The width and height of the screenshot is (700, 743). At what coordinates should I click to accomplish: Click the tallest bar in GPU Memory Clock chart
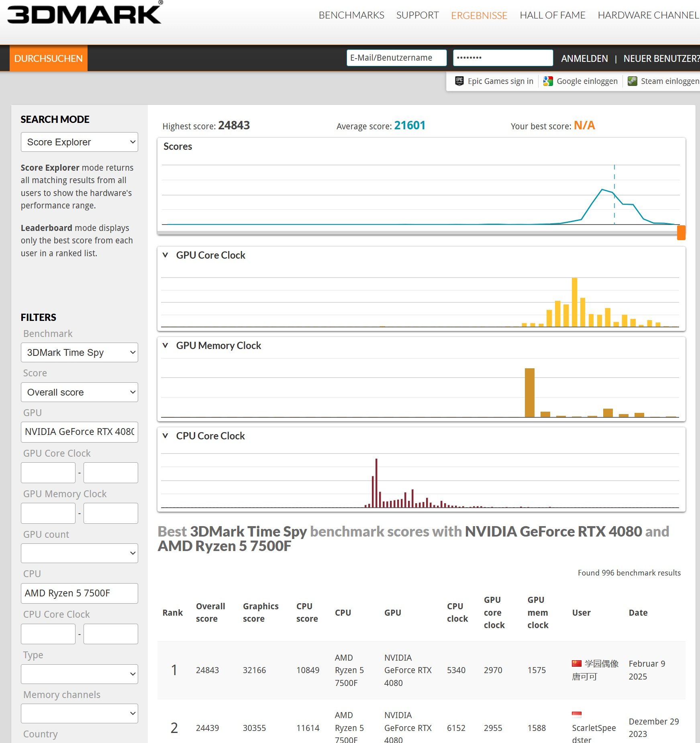coord(530,392)
